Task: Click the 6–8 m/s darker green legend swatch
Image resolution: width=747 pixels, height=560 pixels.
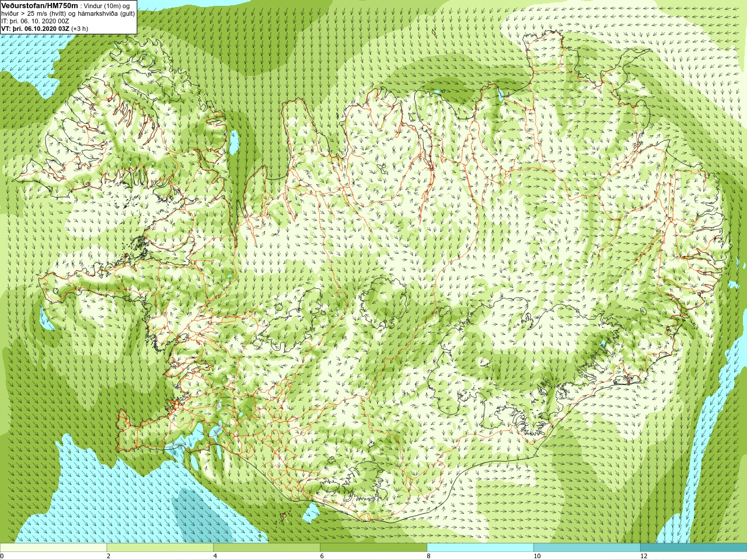Action: pos(373,547)
